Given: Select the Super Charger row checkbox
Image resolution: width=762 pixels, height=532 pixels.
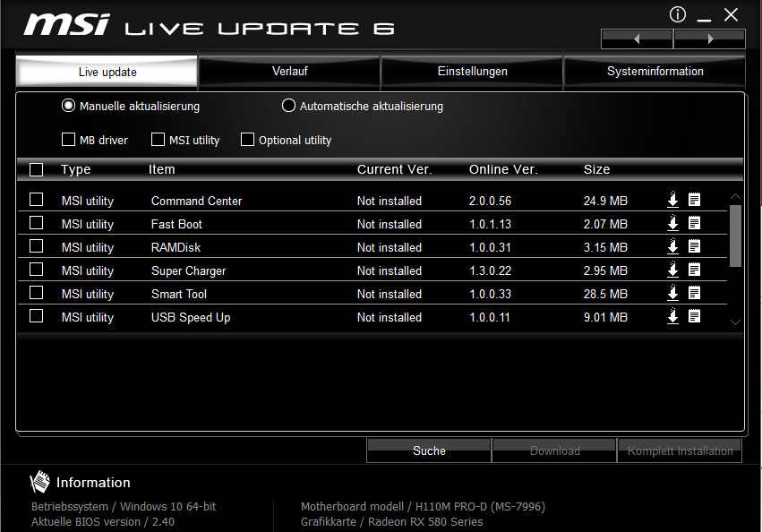Looking at the screenshot, I should point(37,270).
